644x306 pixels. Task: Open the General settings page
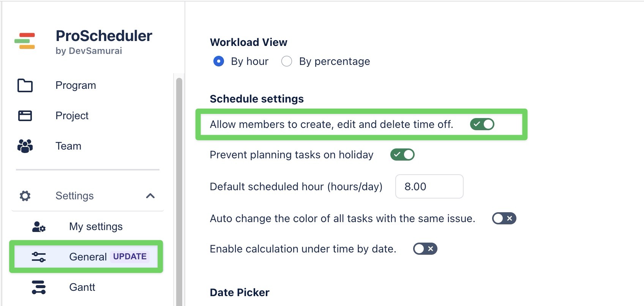coord(88,257)
